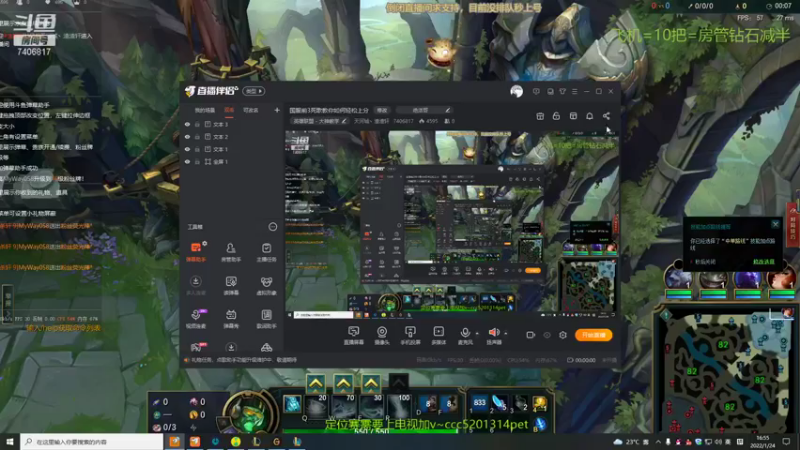This screenshot has height=450, width=800.
Task: Open the 主播任务 tool icon
Action: 266,252
